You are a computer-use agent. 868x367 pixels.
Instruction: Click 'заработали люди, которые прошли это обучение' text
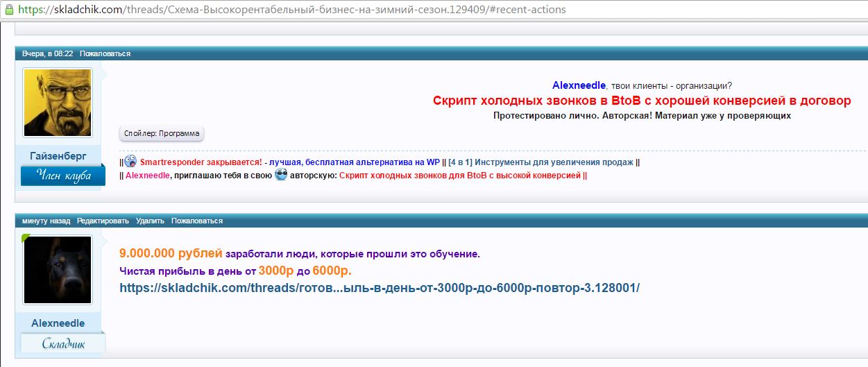pyautogui.click(x=352, y=254)
